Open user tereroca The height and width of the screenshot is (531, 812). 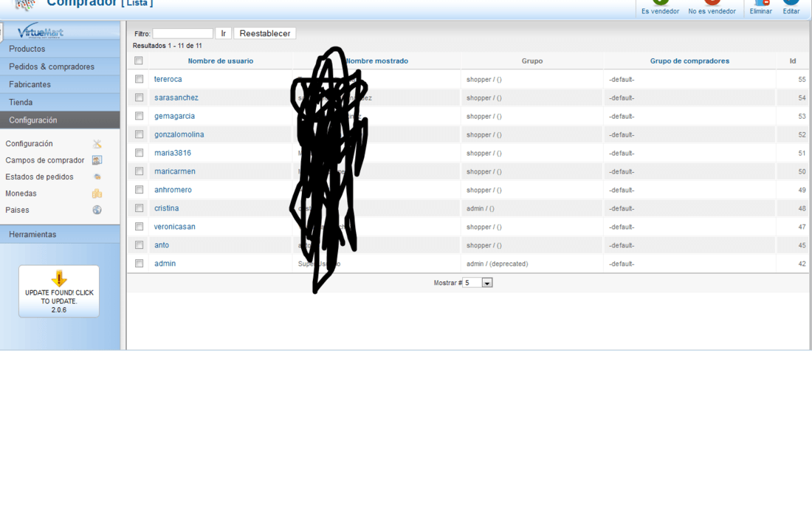click(x=168, y=79)
